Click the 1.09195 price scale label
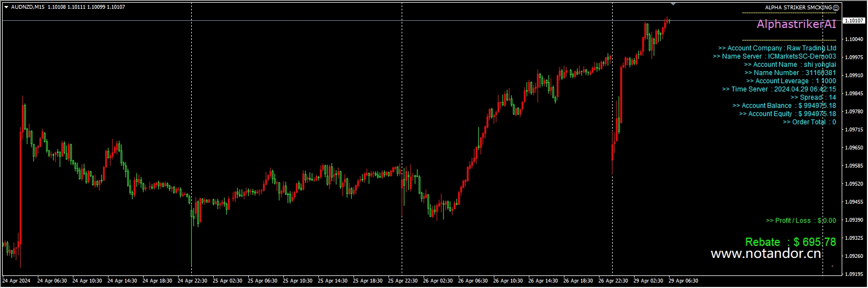 click(854, 274)
